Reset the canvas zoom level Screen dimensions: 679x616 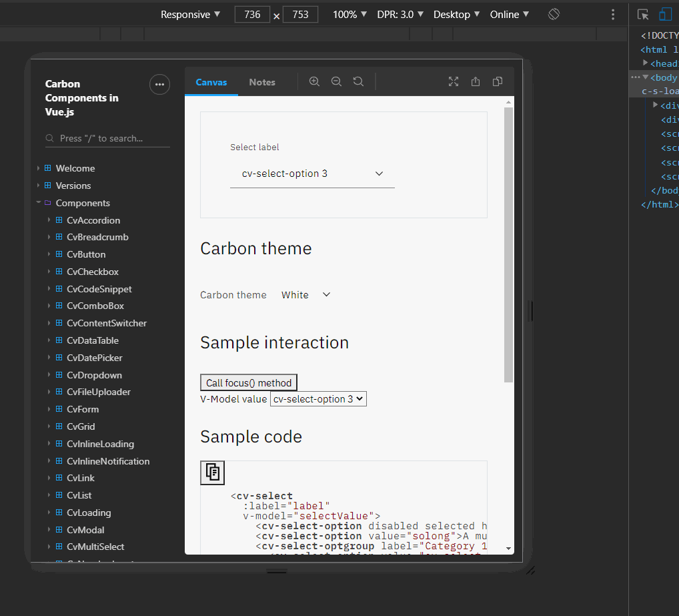click(x=358, y=81)
